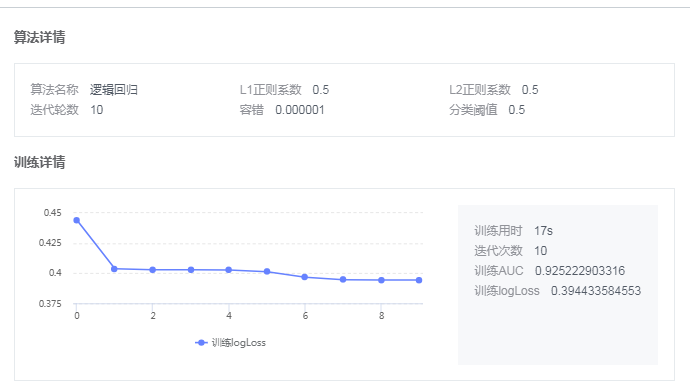
Task: Click the y-axis label 0.425
Action: pyautogui.click(x=50, y=243)
